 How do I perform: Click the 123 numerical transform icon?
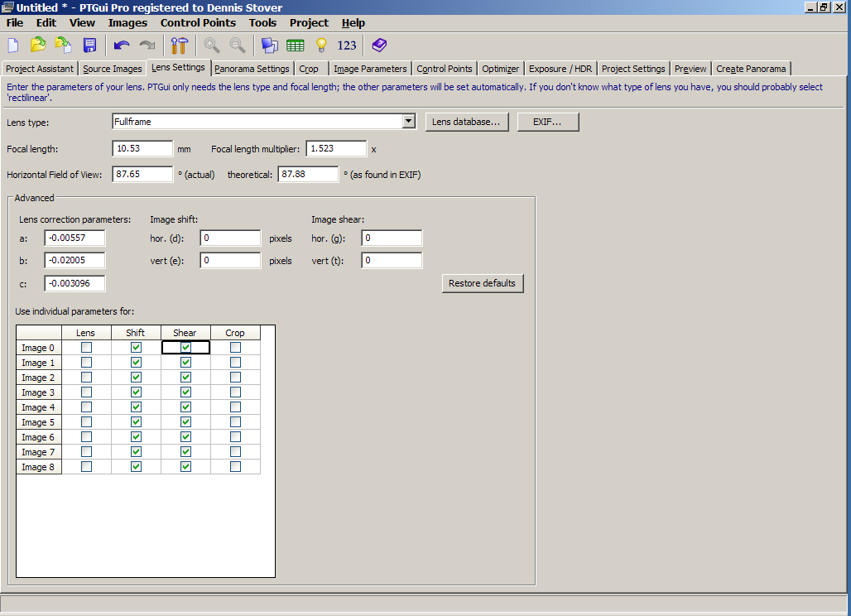tap(347, 45)
